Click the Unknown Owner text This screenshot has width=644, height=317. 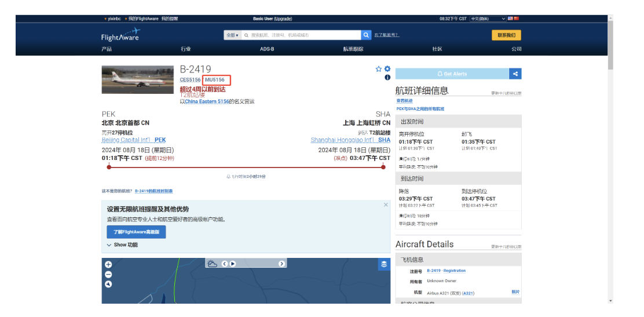tap(441, 281)
